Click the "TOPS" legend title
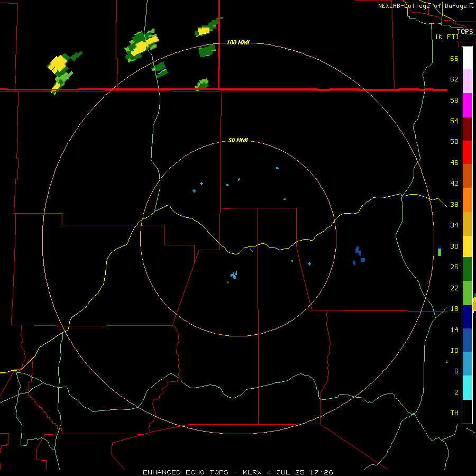 pos(465,31)
